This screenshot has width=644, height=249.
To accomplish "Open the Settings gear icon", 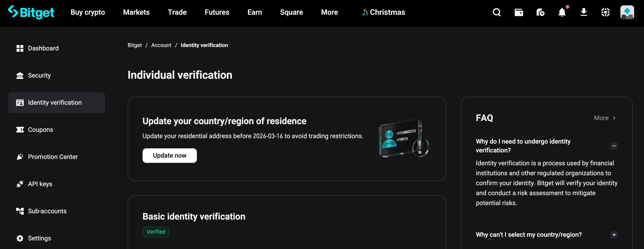I will (x=20, y=238).
